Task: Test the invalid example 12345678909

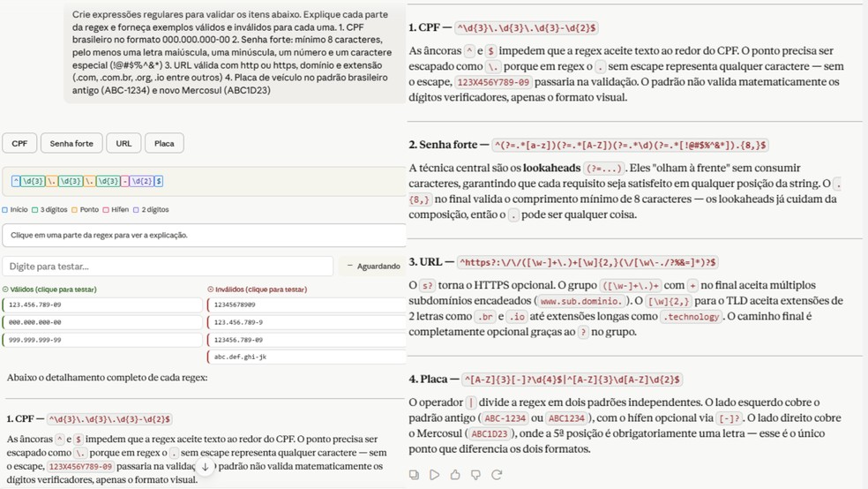Action: [307, 305]
